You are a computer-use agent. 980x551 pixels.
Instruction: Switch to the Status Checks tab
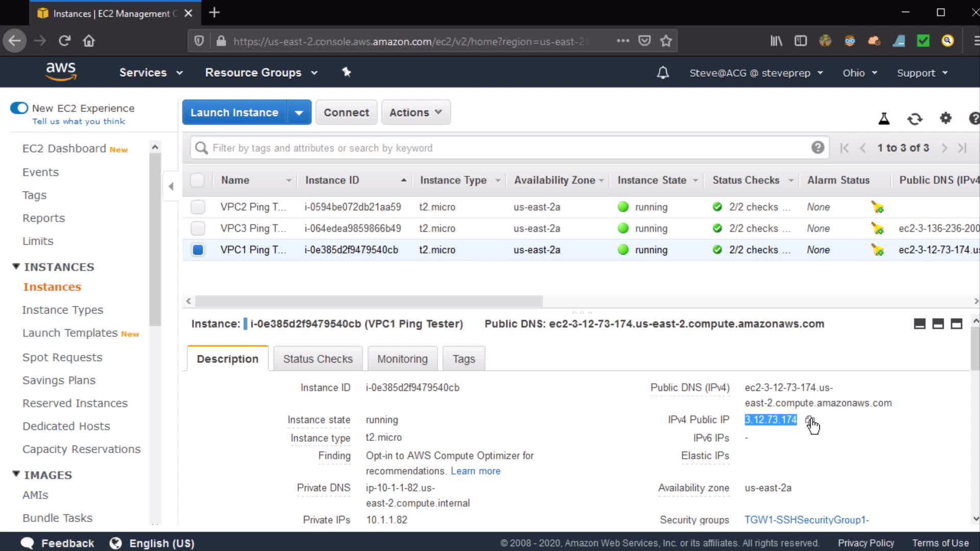coord(317,359)
